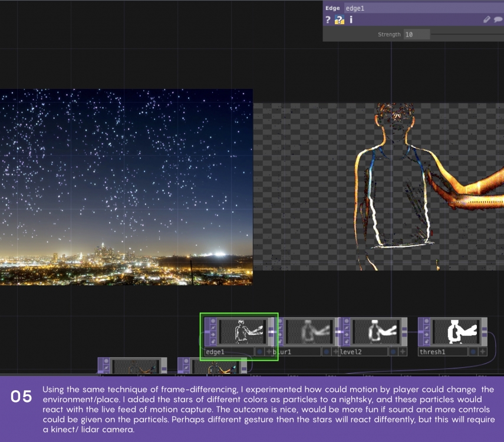
Task: Click the plus icon on the edge1 node
Action: click(269, 351)
